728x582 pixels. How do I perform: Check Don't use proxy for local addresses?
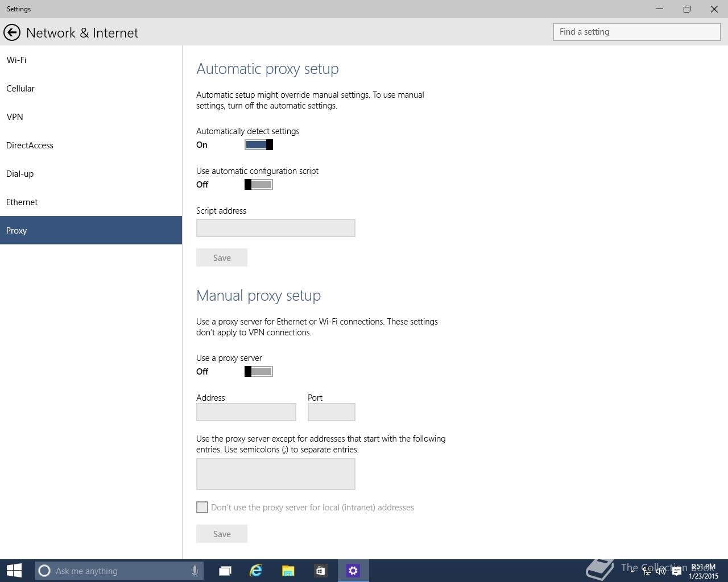[202, 508]
